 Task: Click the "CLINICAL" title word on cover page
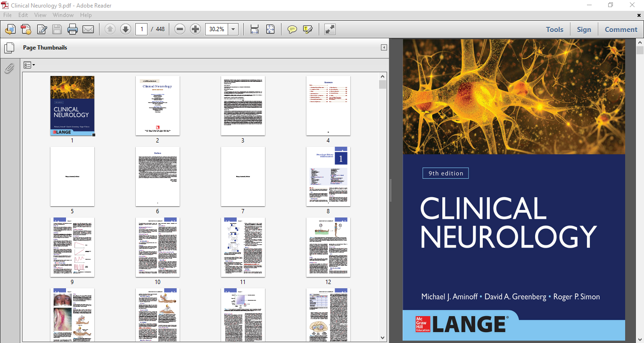(x=483, y=209)
